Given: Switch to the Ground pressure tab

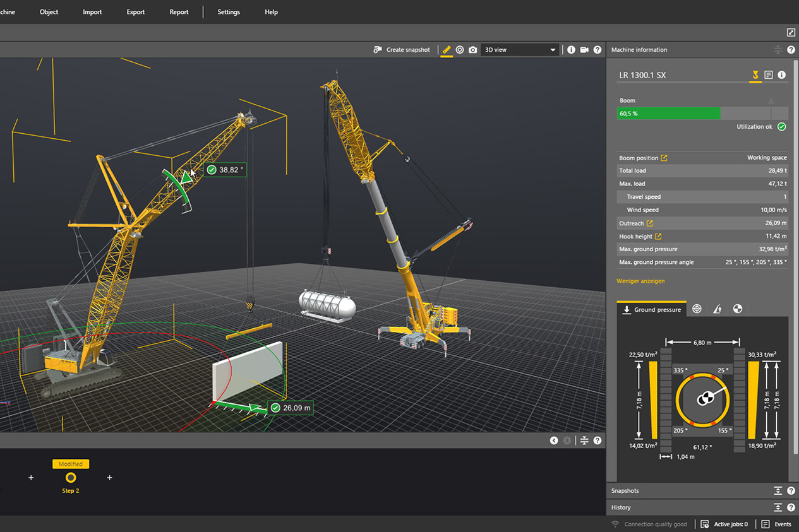Looking at the screenshot, I should point(651,309).
